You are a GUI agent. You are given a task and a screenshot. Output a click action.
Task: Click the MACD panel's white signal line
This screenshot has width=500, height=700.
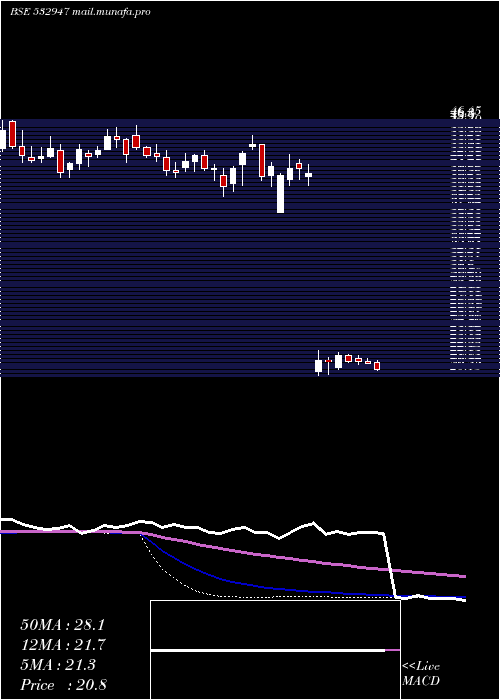coord(268,650)
